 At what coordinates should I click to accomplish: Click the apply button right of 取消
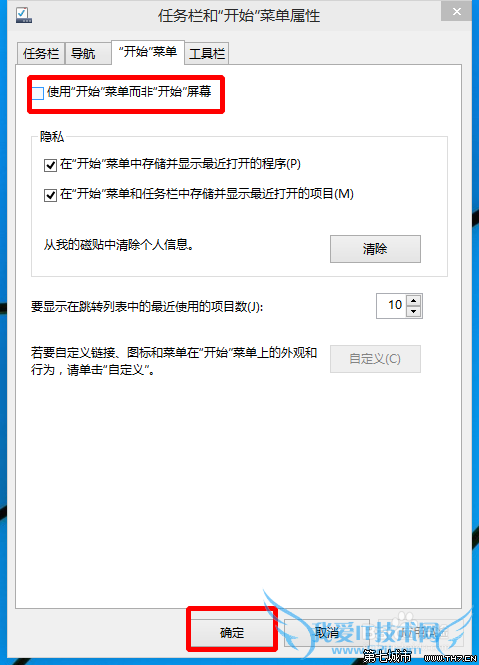pos(420,632)
